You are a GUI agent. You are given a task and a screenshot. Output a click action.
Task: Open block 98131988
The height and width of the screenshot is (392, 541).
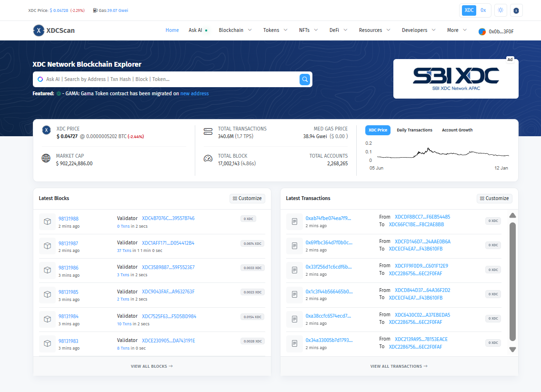[68, 219]
